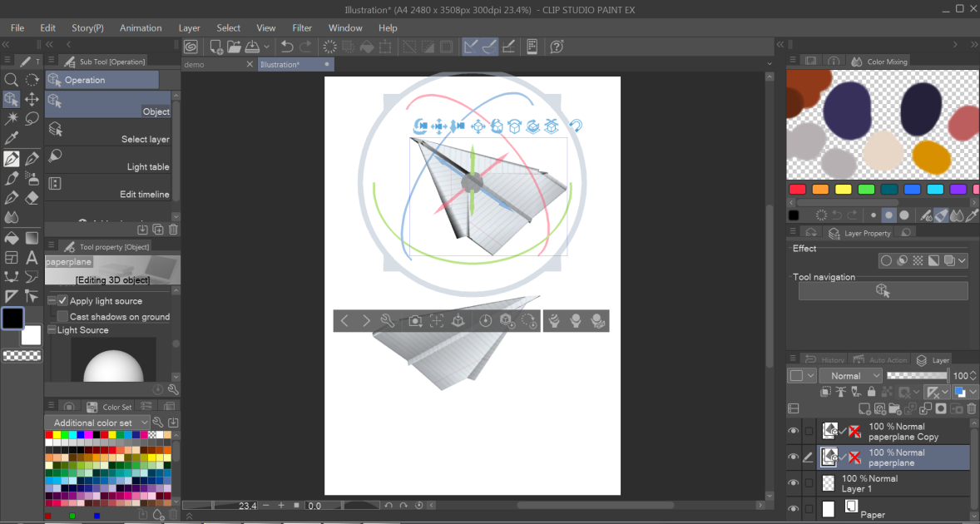This screenshot has height=524, width=980.
Task: Toggle snap to ruler in command bar
Action: click(471, 47)
